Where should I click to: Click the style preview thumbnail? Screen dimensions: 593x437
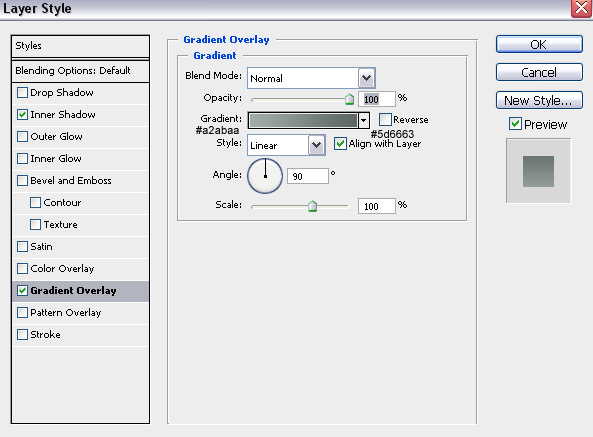(539, 171)
